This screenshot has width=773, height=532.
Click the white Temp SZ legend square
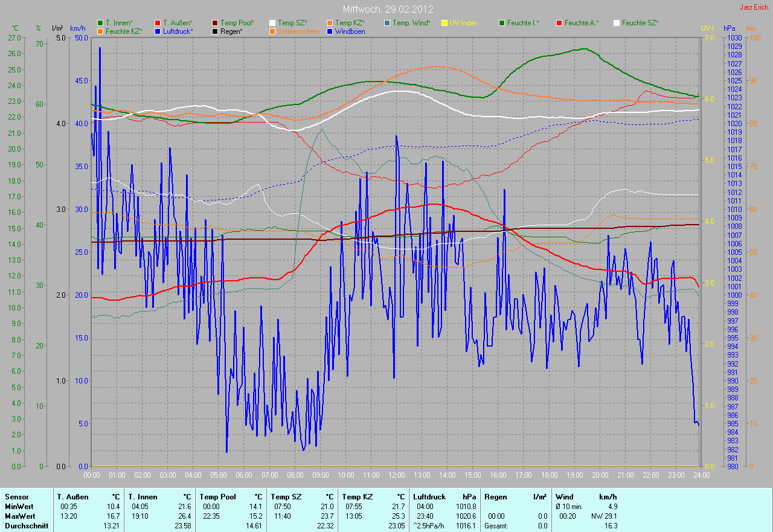pyautogui.click(x=272, y=23)
